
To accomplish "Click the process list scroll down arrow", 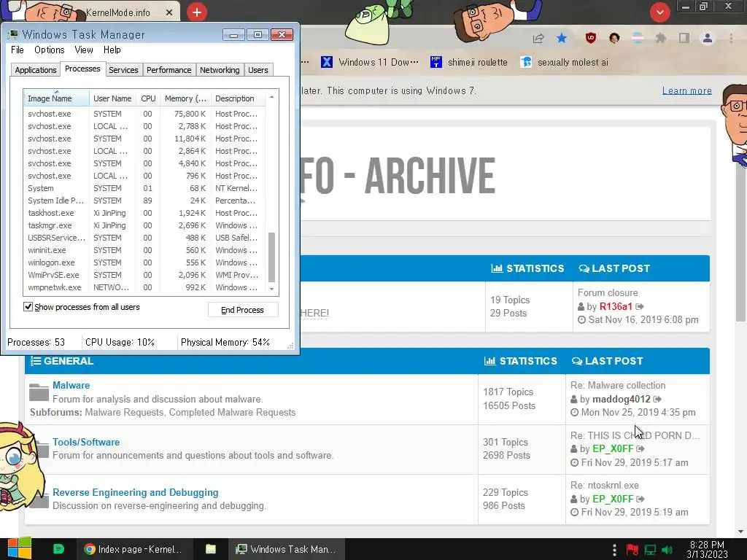I will tap(271, 289).
